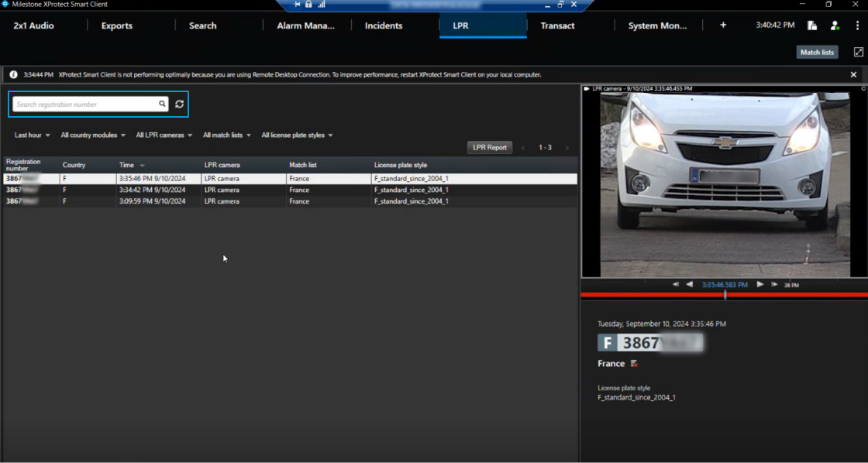Open the user status icon with green dot

coord(835,26)
